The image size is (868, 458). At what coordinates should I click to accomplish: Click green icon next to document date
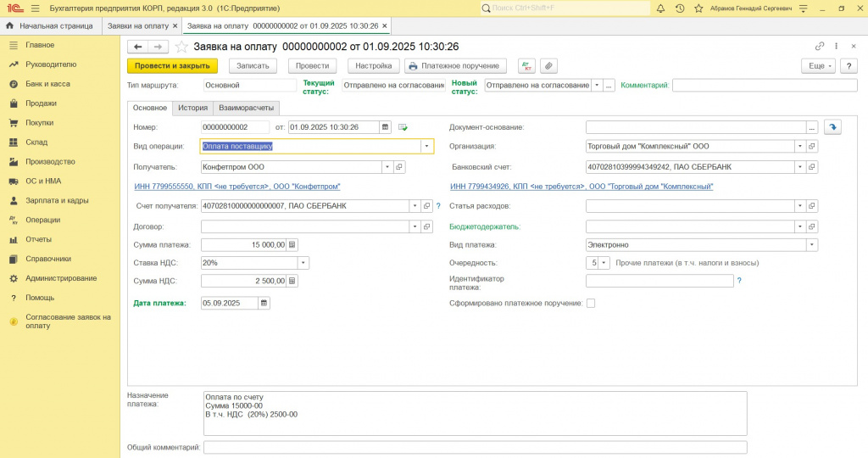[403, 127]
